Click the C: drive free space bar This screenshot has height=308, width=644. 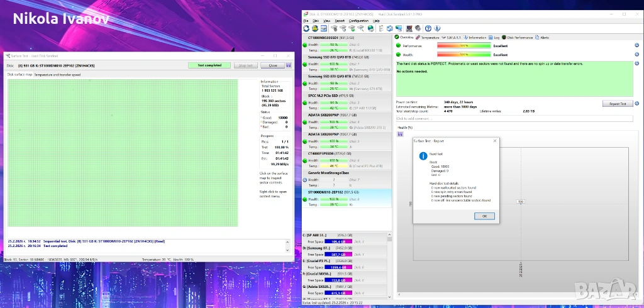click(x=338, y=241)
